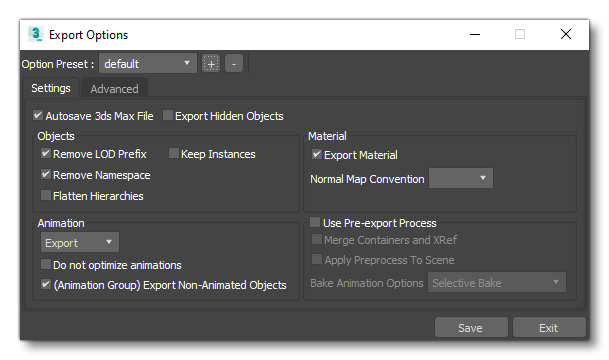Click Apply Preprocess To Scene checkbox

pyautogui.click(x=317, y=259)
